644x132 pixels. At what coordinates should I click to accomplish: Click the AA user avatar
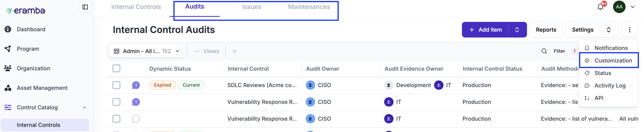pos(619,7)
